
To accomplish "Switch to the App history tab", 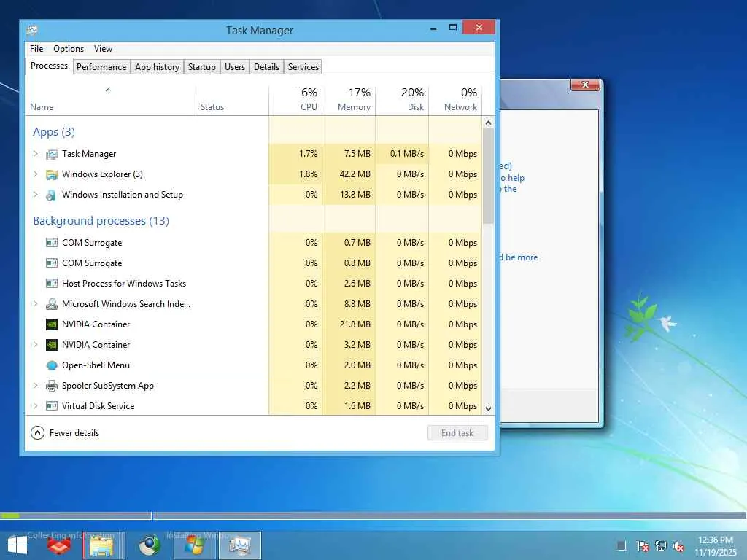I will [x=158, y=66].
